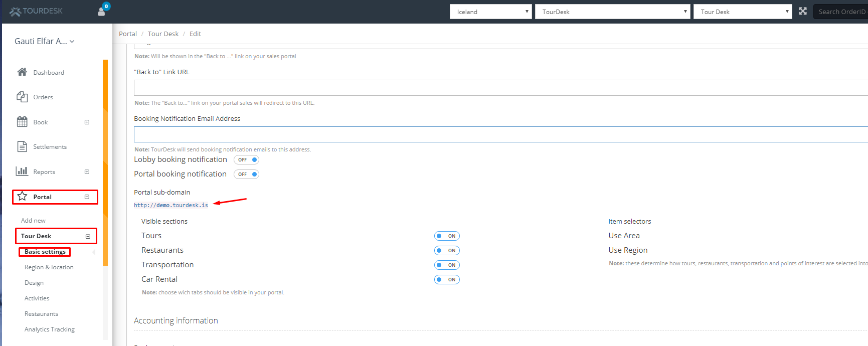Click Add new under Portal

(x=33, y=221)
